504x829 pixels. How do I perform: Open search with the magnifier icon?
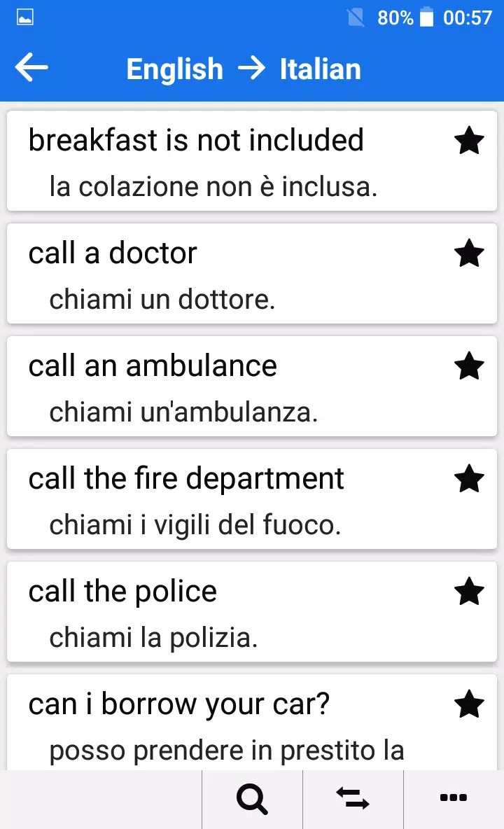point(252,799)
